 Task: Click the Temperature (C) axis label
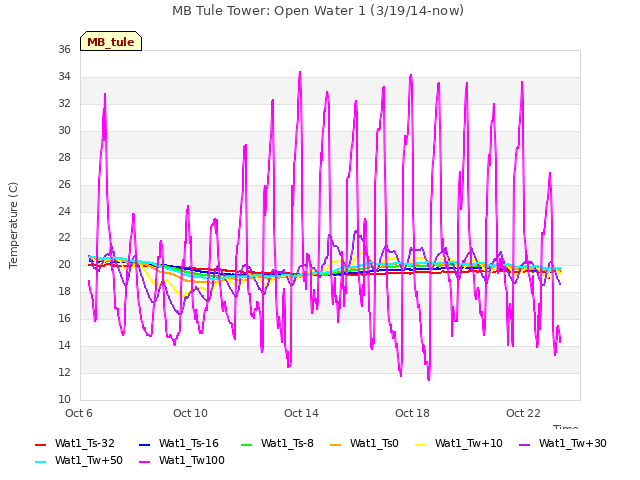click(x=13, y=225)
